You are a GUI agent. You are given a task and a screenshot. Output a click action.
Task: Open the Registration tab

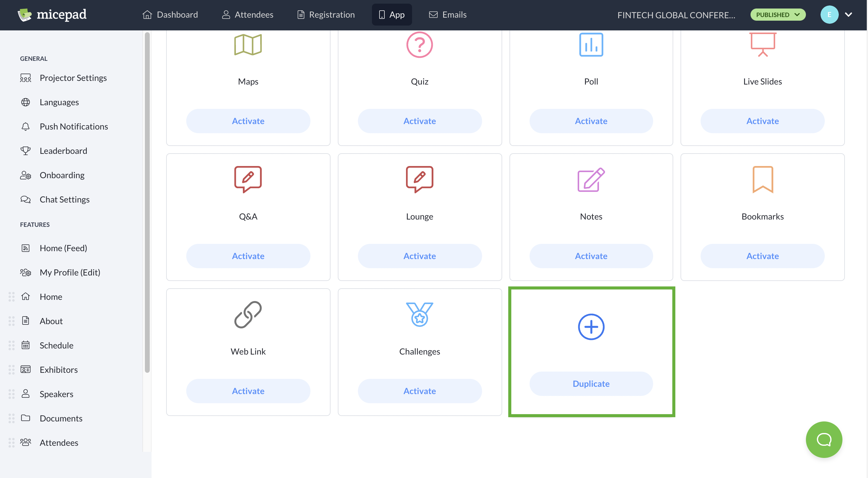coord(326,15)
